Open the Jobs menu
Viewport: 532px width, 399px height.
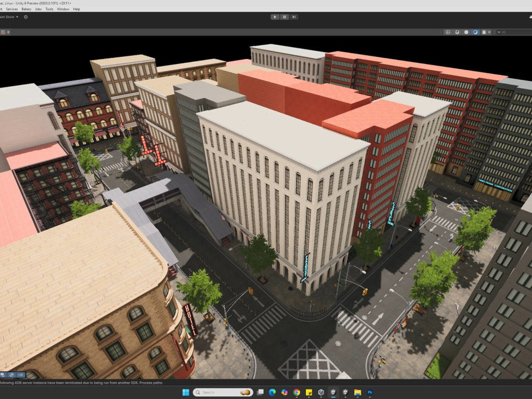(x=38, y=9)
